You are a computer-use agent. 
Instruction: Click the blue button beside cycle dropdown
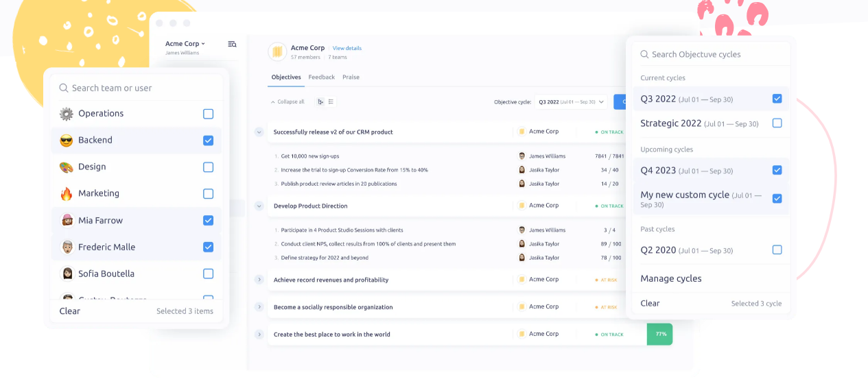click(x=620, y=101)
